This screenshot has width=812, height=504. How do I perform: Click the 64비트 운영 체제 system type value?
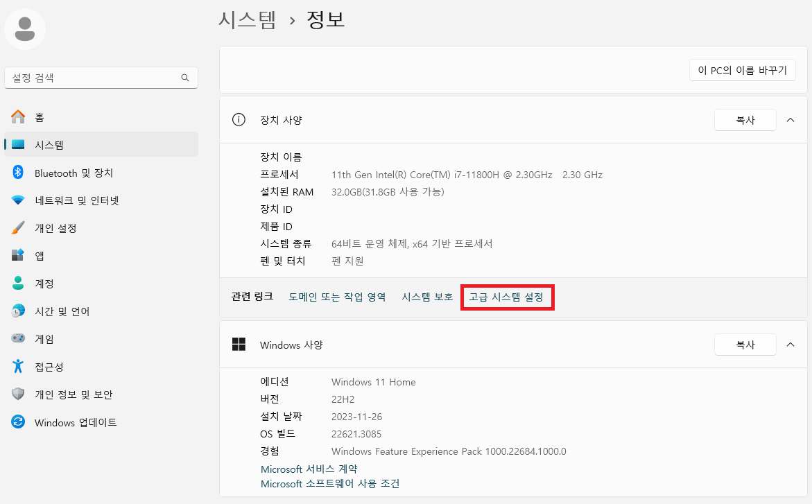pos(412,243)
